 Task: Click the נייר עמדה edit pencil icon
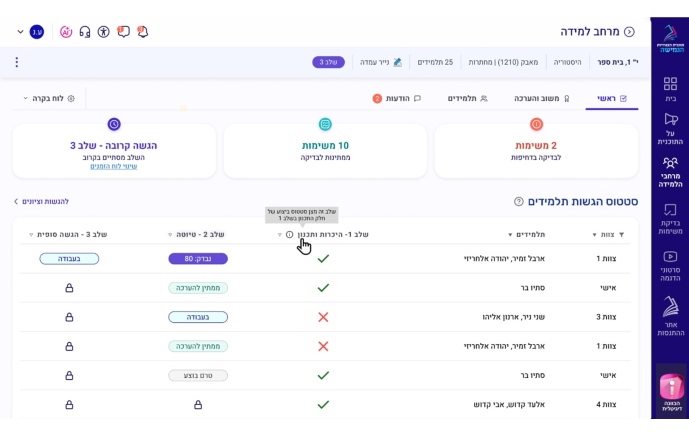coord(398,62)
